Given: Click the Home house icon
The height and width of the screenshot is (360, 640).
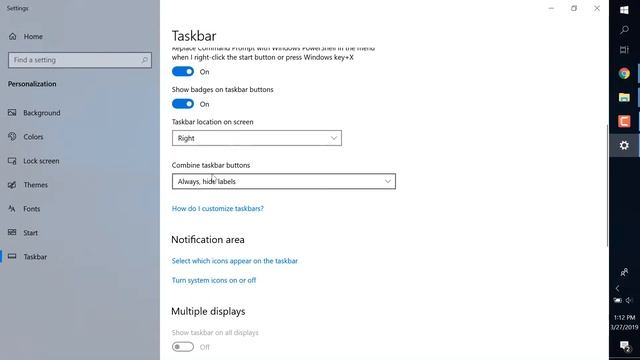Looking at the screenshot, I should pos(12,36).
